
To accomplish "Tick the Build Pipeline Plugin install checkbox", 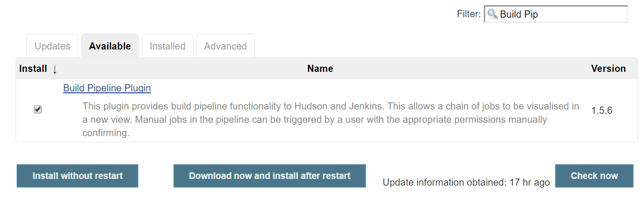I will (38, 110).
